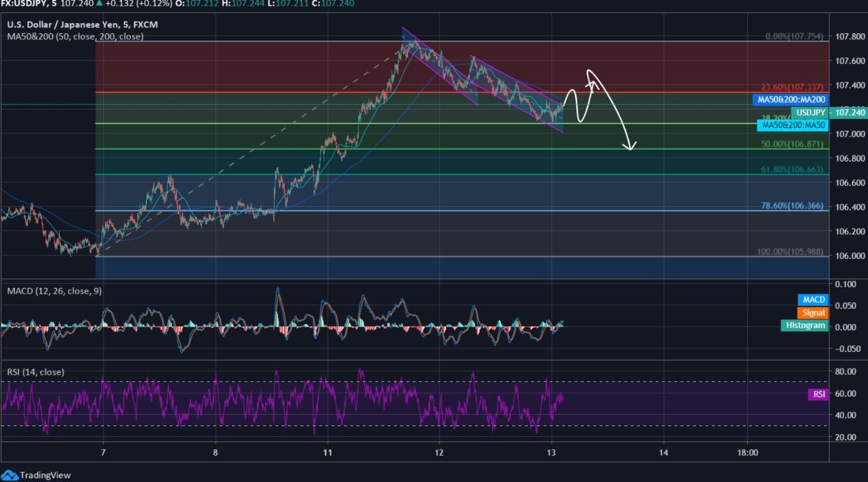Open the RSI (14, close) legend
Image resolution: width=868 pixels, height=482 pixels.
[x=35, y=372]
